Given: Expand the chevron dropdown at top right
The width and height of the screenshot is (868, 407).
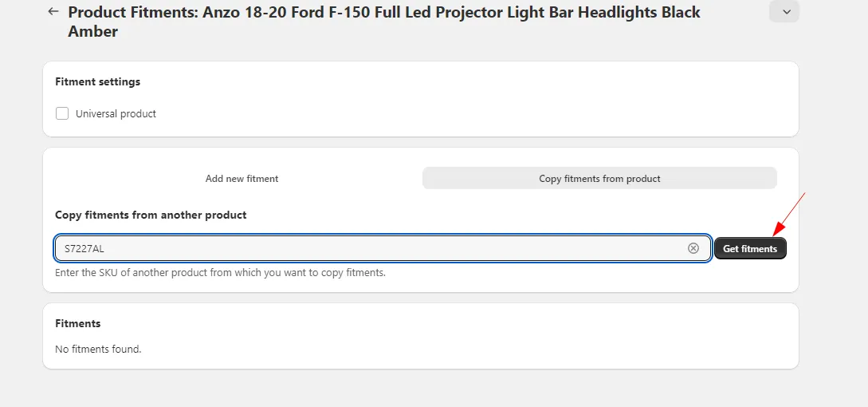Looking at the screenshot, I should coord(784,11).
